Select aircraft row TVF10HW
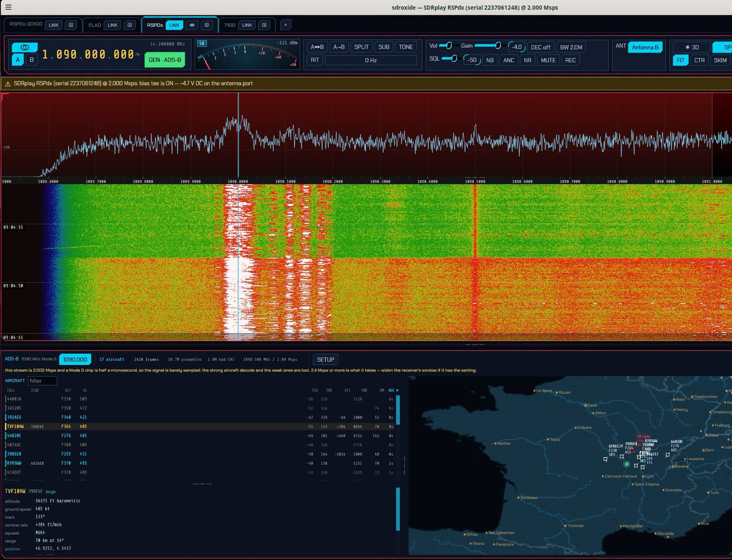 [x=200, y=426]
